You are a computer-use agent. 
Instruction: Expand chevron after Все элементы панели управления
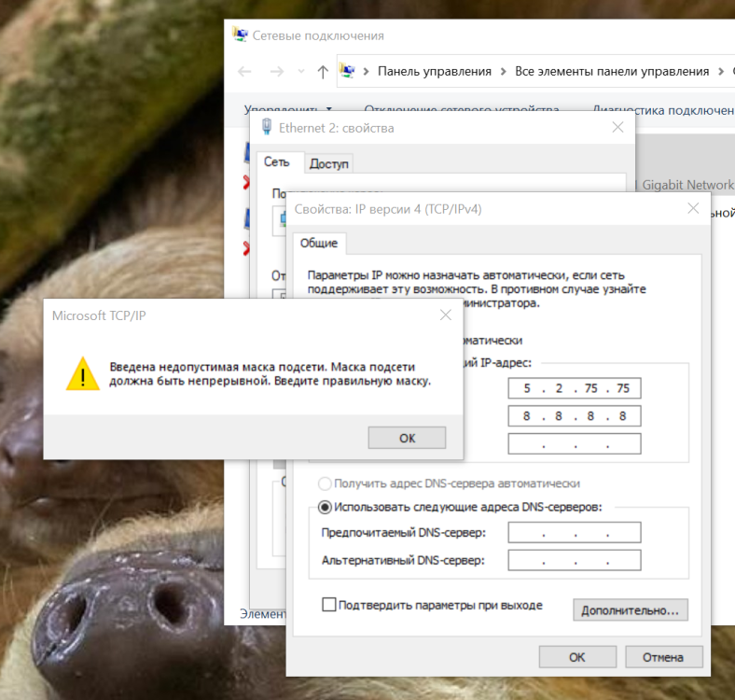click(721, 71)
